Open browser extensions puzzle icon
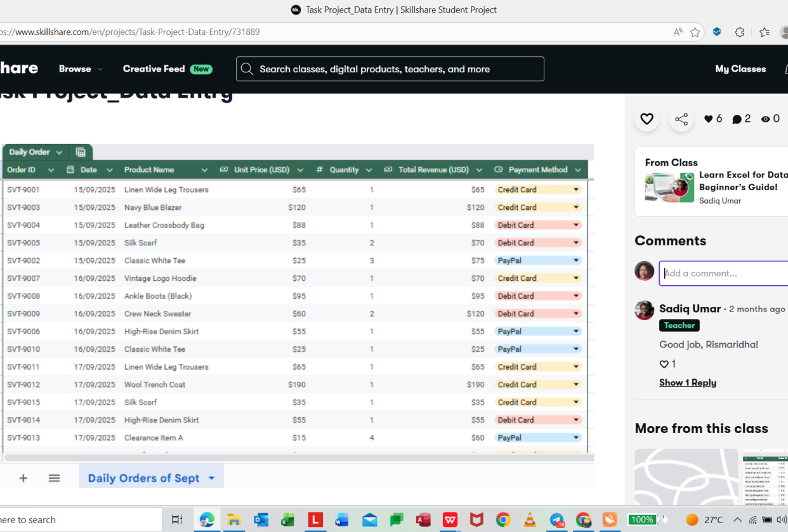 pos(739,32)
